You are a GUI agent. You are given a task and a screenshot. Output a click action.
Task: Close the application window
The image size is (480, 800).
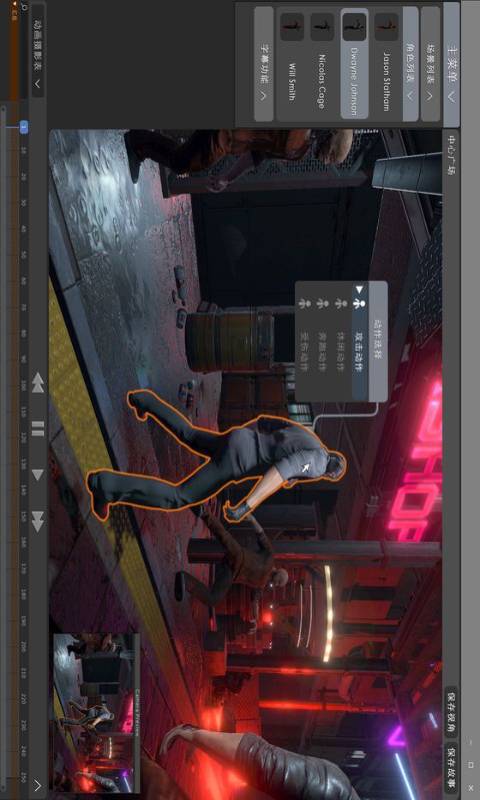(x=470, y=789)
